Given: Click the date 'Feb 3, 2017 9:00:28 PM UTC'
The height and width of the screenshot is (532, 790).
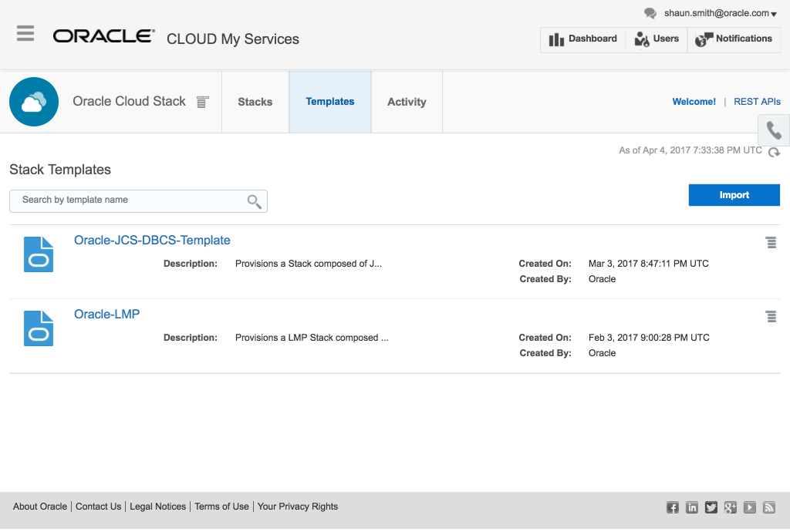Looking at the screenshot, I should point(649,338).
